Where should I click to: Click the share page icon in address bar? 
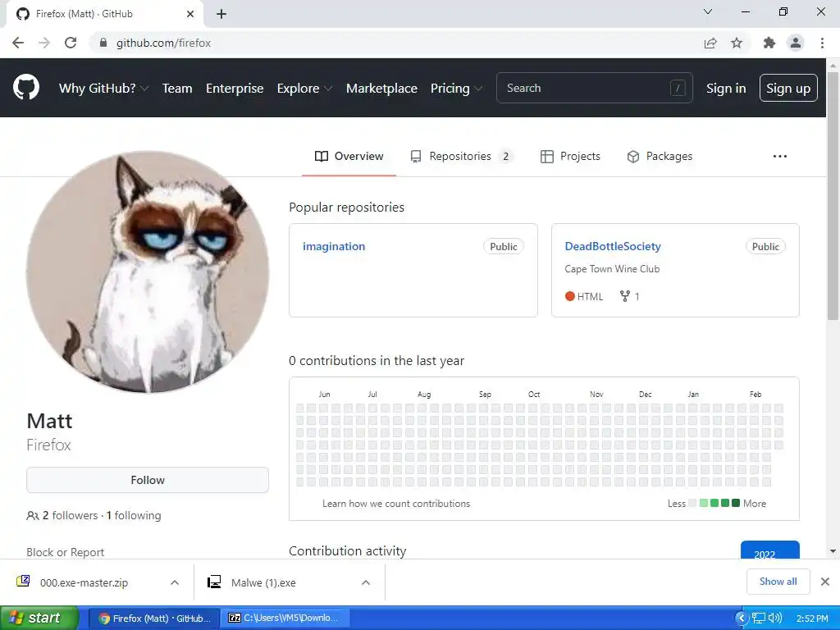(x=710, y=43)
